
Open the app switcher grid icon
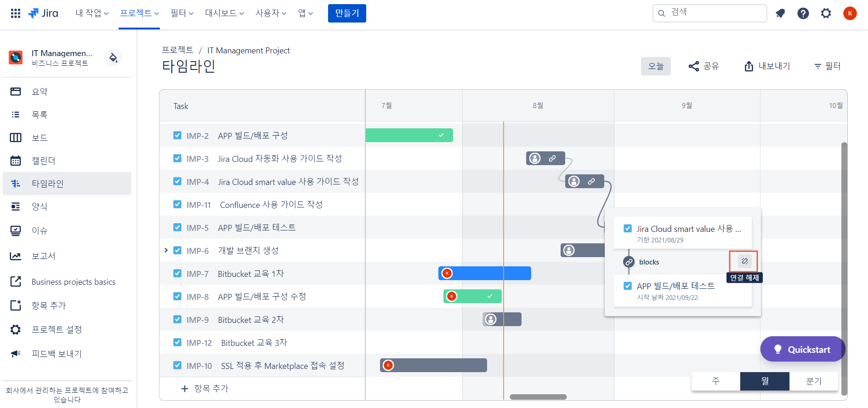[16, 13]
